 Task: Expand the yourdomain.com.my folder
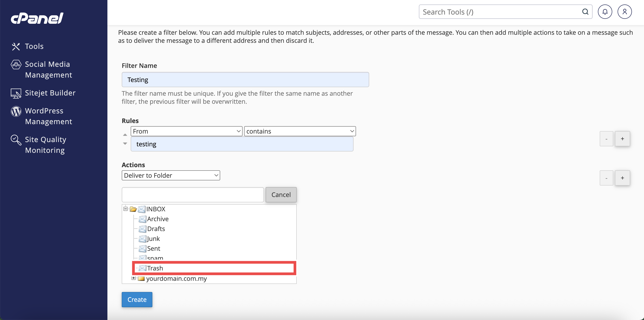tap(134, 278)
